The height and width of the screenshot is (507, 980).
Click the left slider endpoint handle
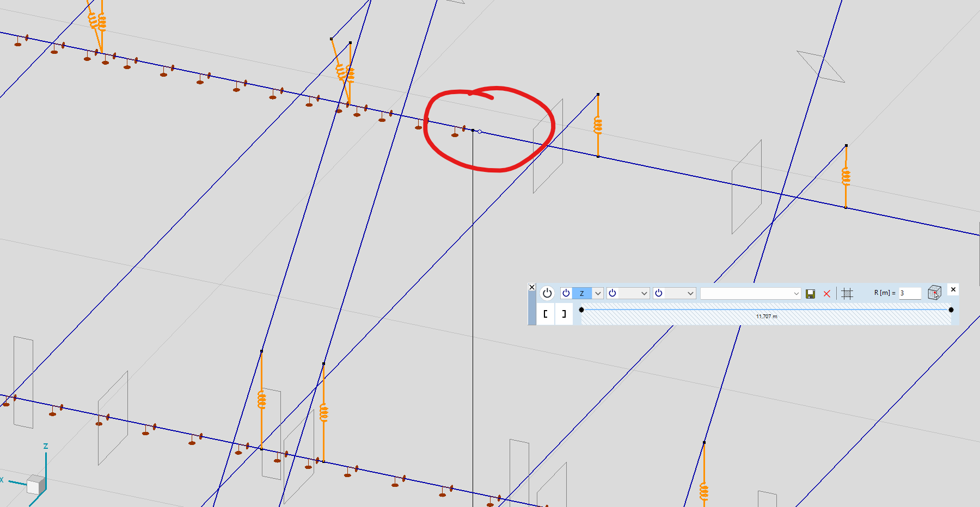581,310
